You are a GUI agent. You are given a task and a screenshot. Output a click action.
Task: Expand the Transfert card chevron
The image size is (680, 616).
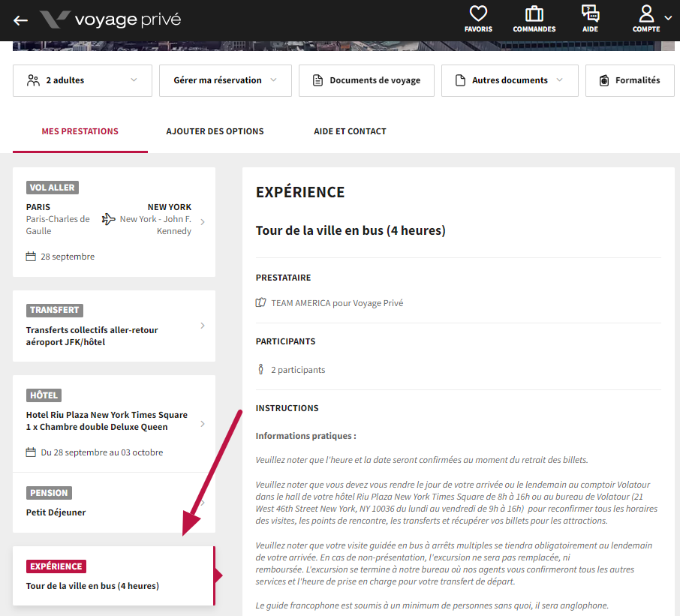tap(203, 326)
